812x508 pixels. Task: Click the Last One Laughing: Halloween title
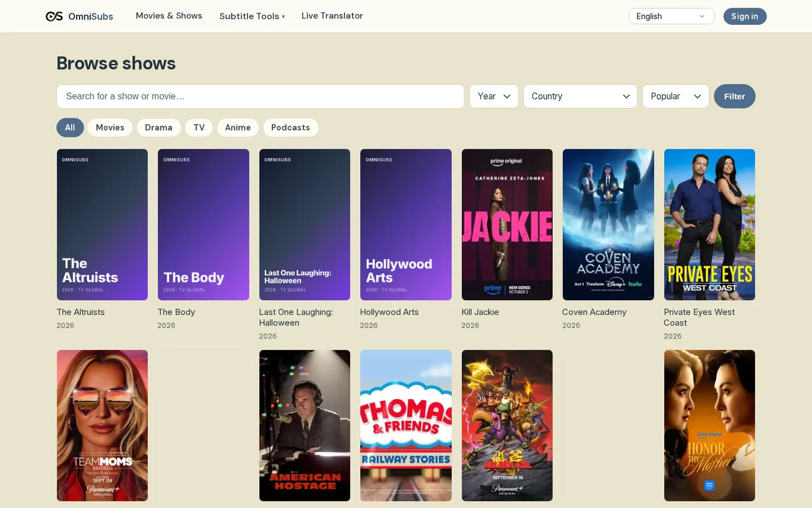pyautogui.click(x=296, y=318)
